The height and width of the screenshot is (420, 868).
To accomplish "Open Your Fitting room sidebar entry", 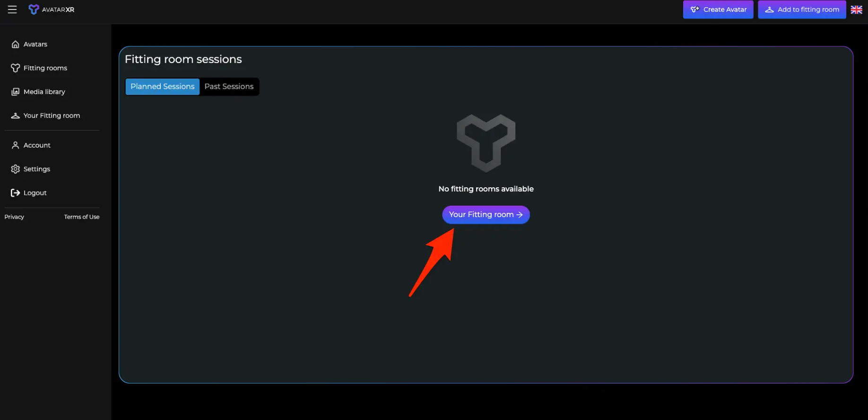I will click(52, 115).
